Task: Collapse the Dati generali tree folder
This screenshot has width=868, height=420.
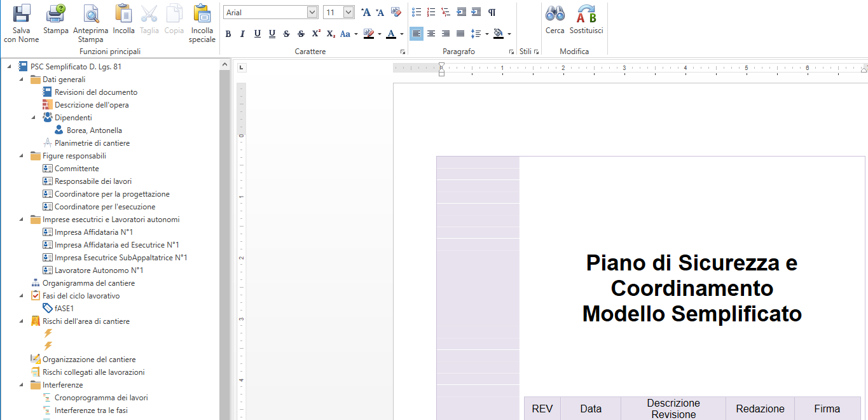Action: tap(22, 80)
